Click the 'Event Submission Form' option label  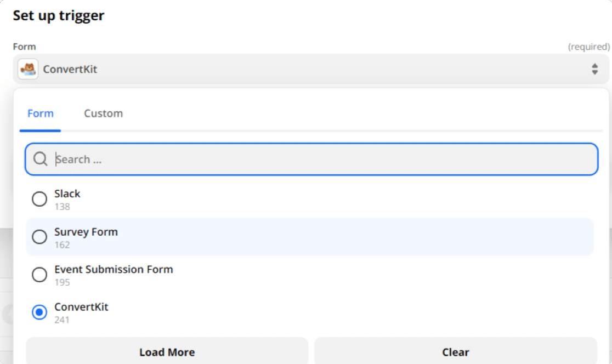pyautogui.click(x=114, y=269)
